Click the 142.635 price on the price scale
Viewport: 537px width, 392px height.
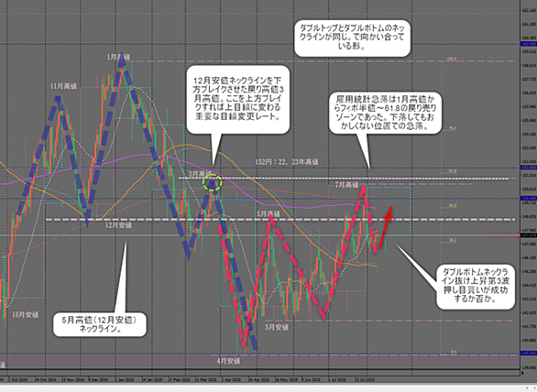tap(529, 312)
